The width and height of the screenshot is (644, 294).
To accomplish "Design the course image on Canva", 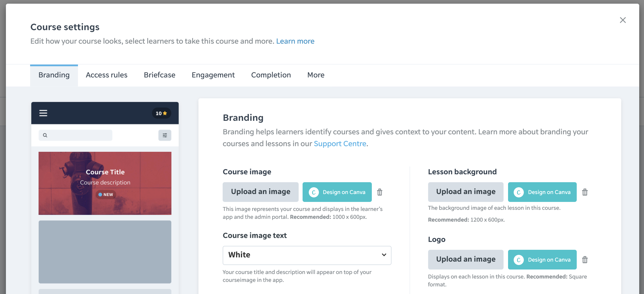I will 337,192.
